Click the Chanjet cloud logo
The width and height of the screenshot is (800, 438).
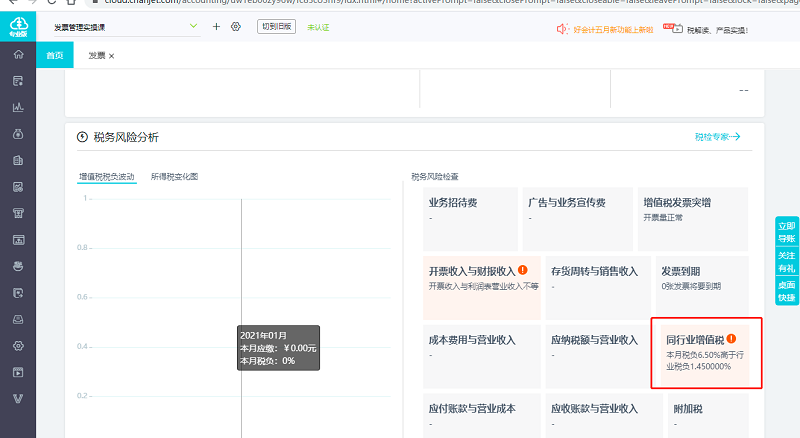(x=18, y=26)
